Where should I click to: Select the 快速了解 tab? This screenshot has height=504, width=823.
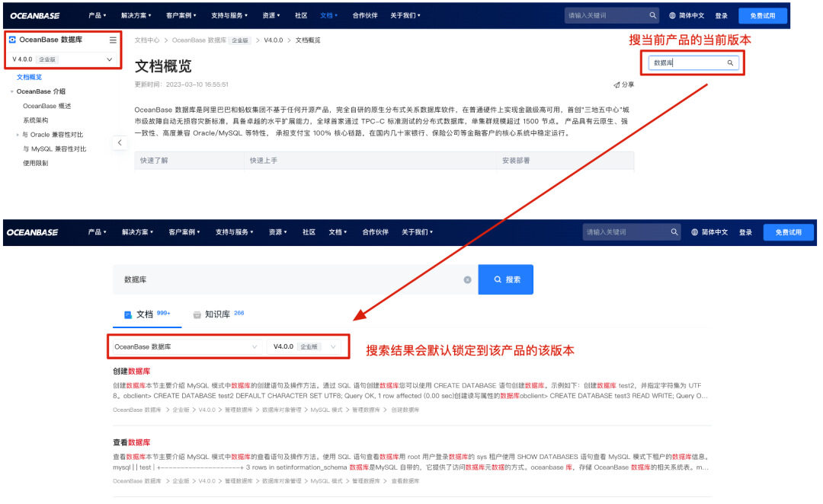click(154, 161)
